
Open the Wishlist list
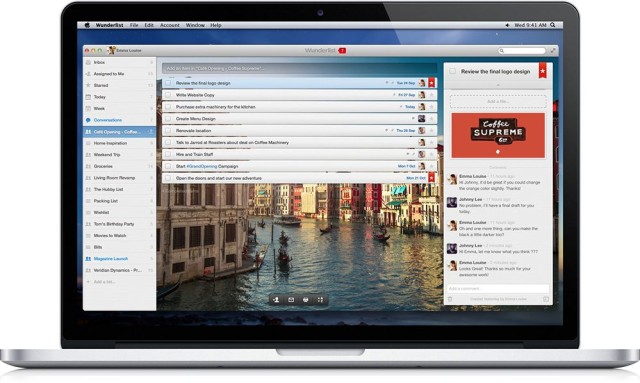[x=119, y=212]
